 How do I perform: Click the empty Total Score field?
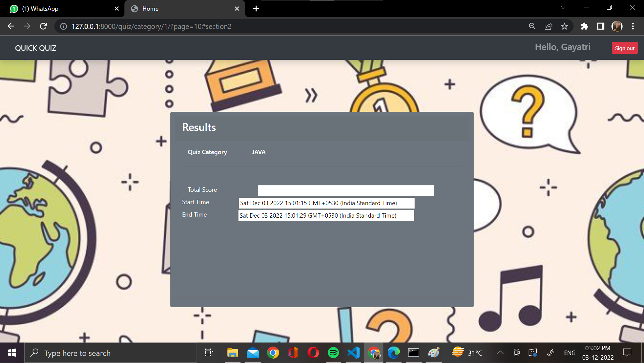tap(345, 190)
